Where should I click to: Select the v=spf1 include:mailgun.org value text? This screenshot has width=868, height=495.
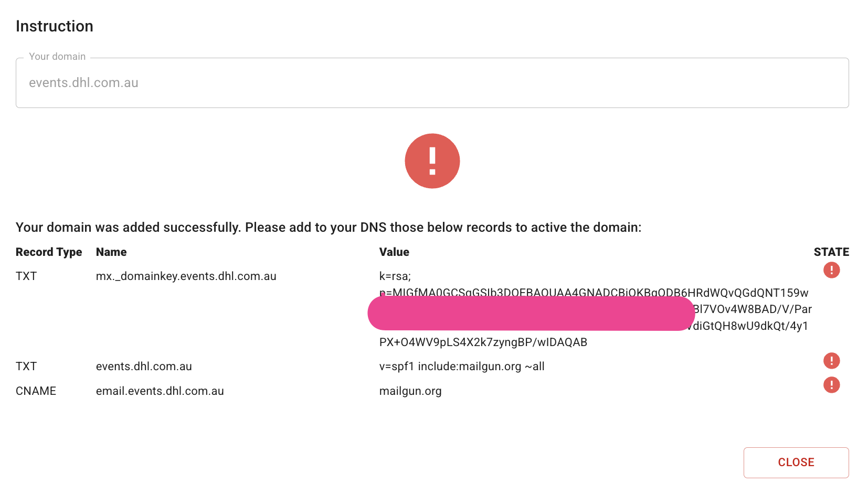pyautogui.click(x=461, y=367)
